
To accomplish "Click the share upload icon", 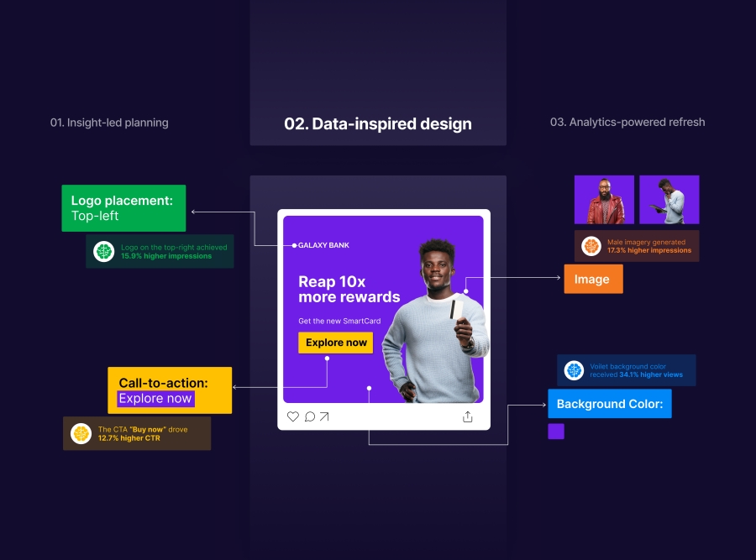I will (467, 416).
